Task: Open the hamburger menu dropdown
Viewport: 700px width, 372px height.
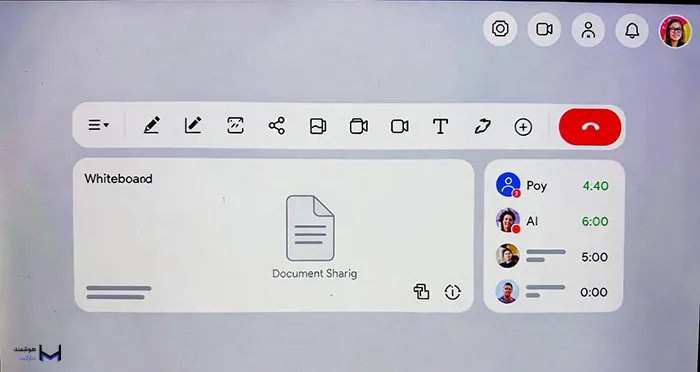Action: 98,125
